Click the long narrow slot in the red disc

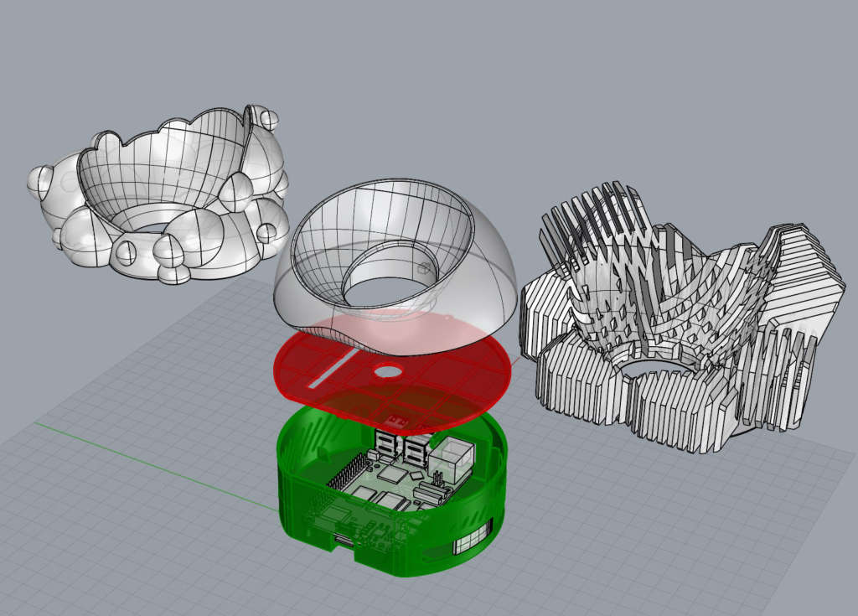333,369
